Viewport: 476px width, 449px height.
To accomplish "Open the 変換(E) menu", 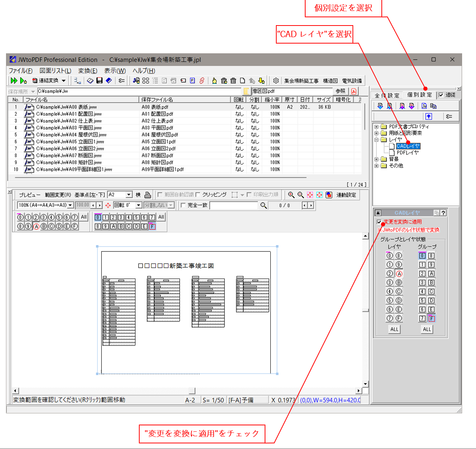I will pyautogui.click(x=87, y=71).
